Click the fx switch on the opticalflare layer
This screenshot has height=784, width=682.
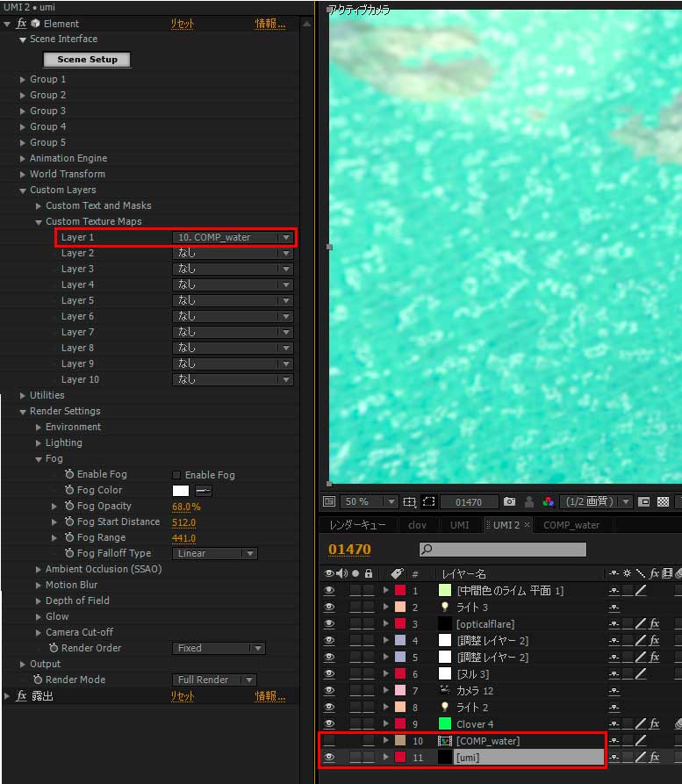[654, 624]
